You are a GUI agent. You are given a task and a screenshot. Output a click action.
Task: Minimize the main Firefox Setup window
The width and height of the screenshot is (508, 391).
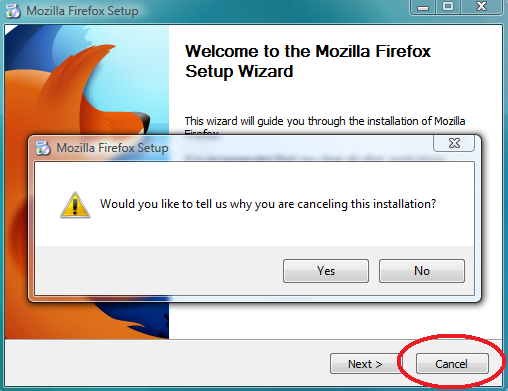(x=423, y=7)
